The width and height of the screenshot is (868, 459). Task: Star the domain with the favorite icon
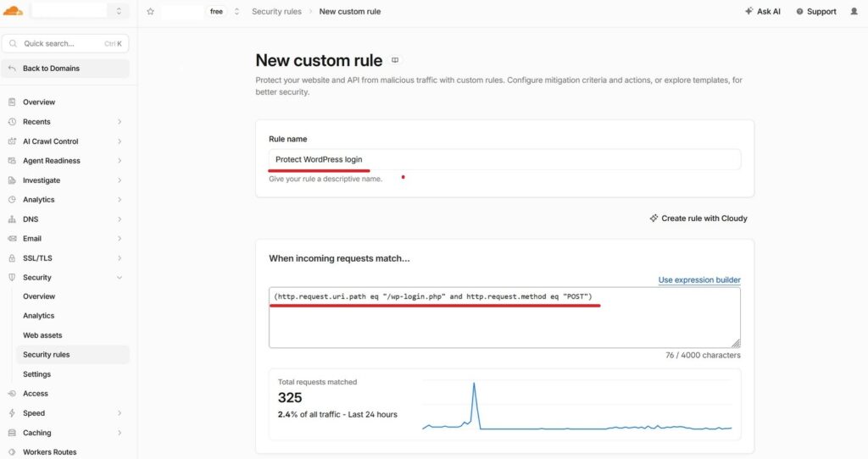click(x=150, y=12)
